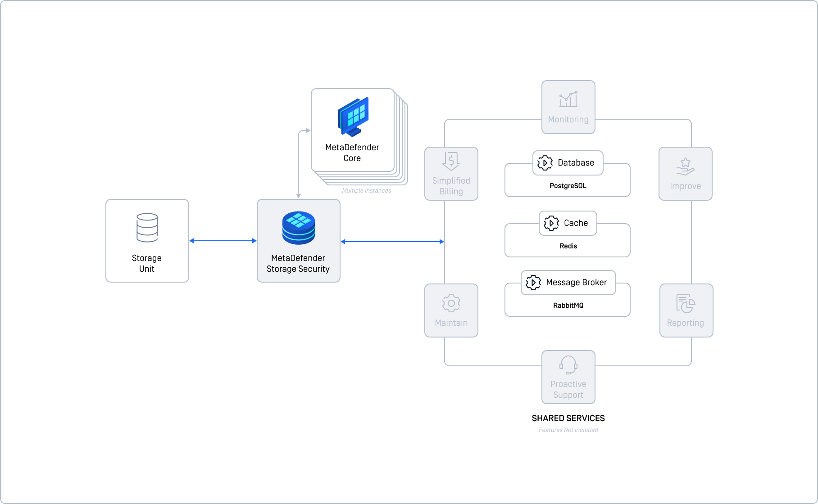Select the Cache label
The height and width of the screenshot is (504, 818).
click(x=576, y=223)
